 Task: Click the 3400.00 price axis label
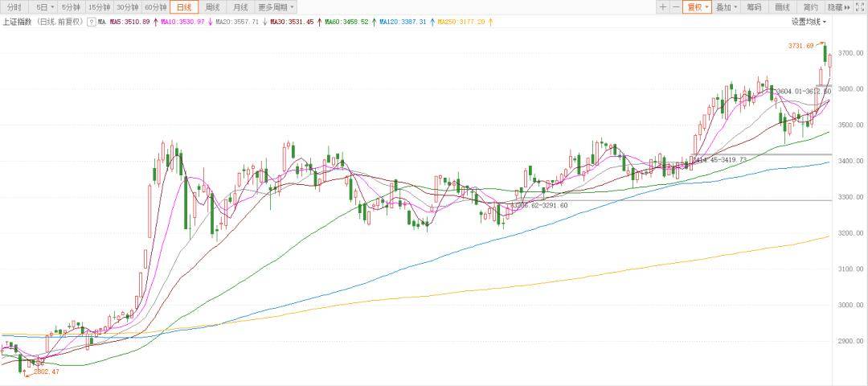pos(853,161)
